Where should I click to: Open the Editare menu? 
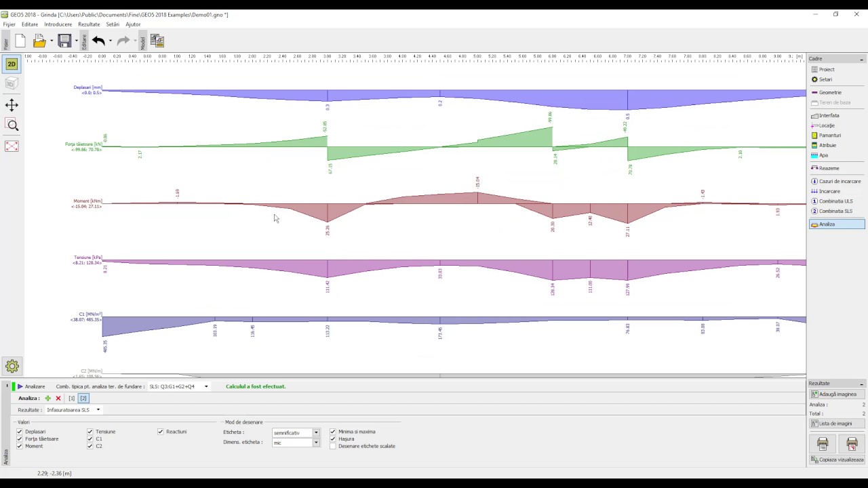tap(30, 24)
